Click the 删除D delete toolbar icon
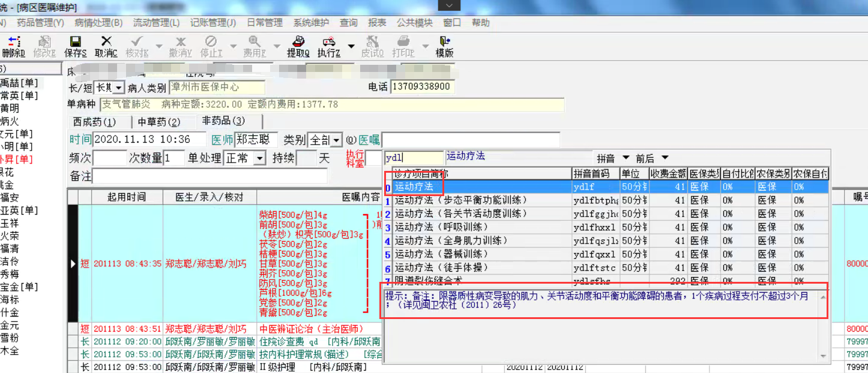Image resolution: width=868 pixels, height=373 pixels. pyautogui.click(x=13, y=46)
